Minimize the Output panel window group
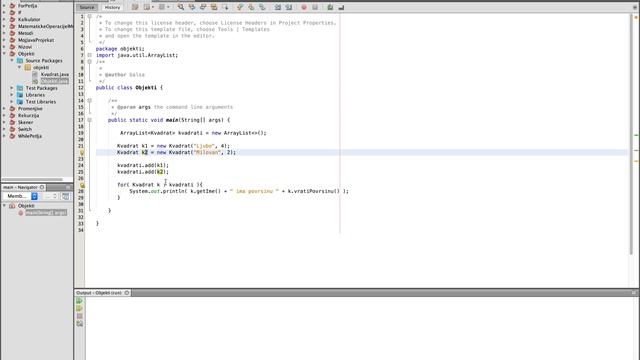640x360 pixels. (634, 293)
